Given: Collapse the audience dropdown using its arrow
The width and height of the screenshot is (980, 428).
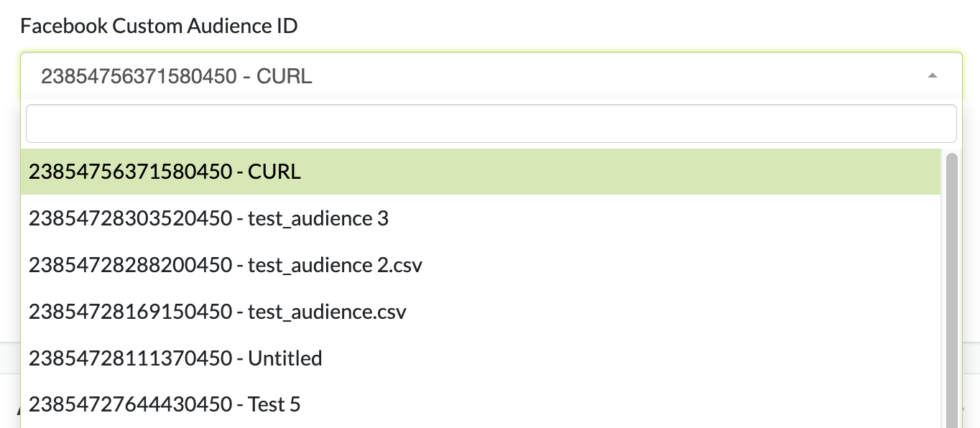Looking at the screenshot, I should (932, 75).
